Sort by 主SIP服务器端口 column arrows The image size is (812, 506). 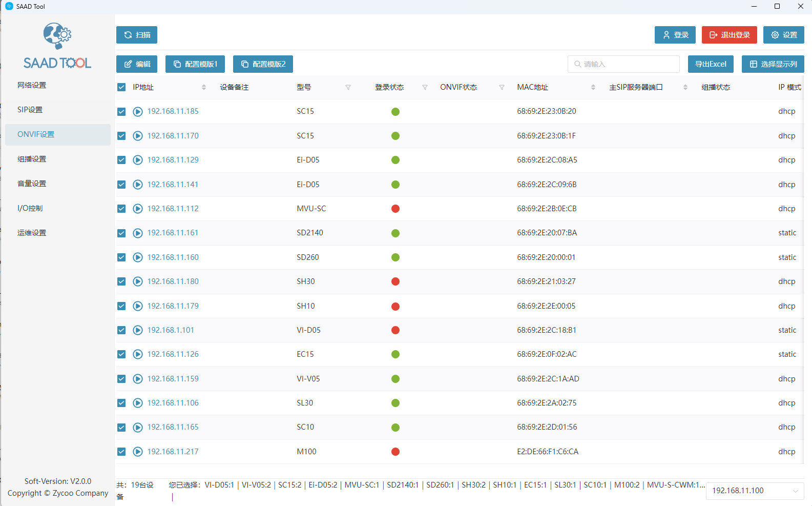[685, 87]
